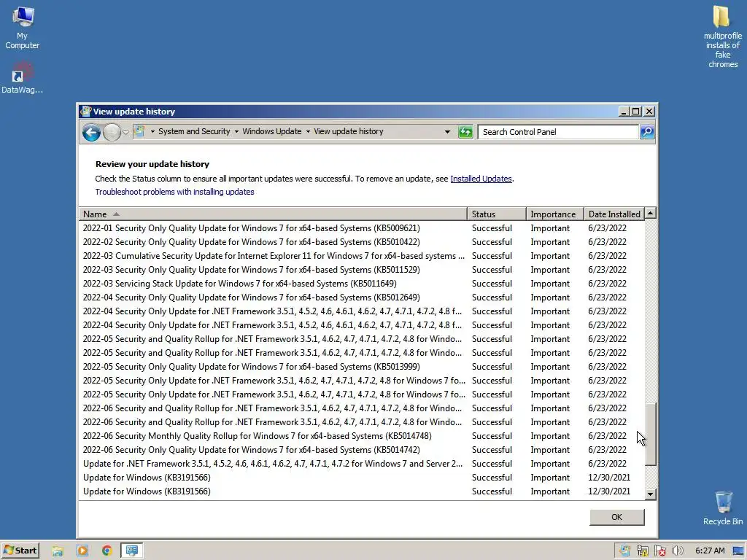Open multiprofile installs of fake chromes folder

[x=722, y=36]
